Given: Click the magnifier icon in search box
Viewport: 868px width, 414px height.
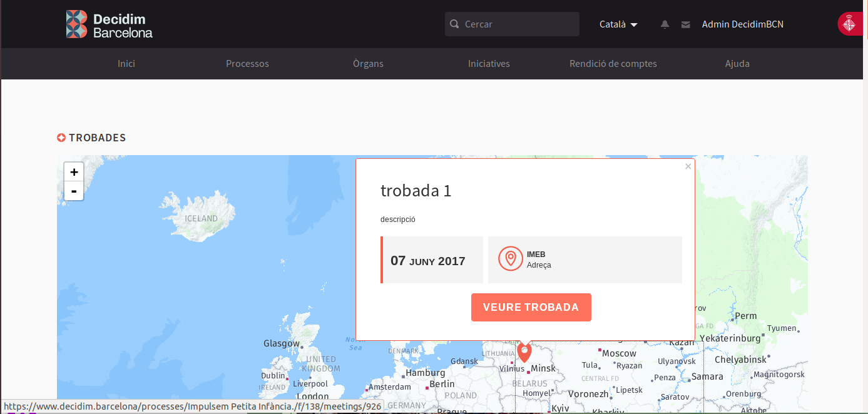Looking at the screenshot, I should [x=455, y=24].
